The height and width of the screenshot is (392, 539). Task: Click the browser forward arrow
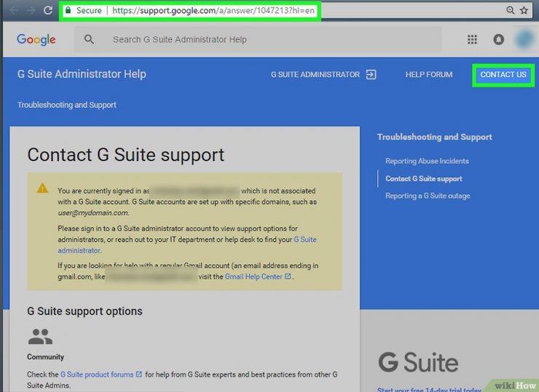pos(31,11)
